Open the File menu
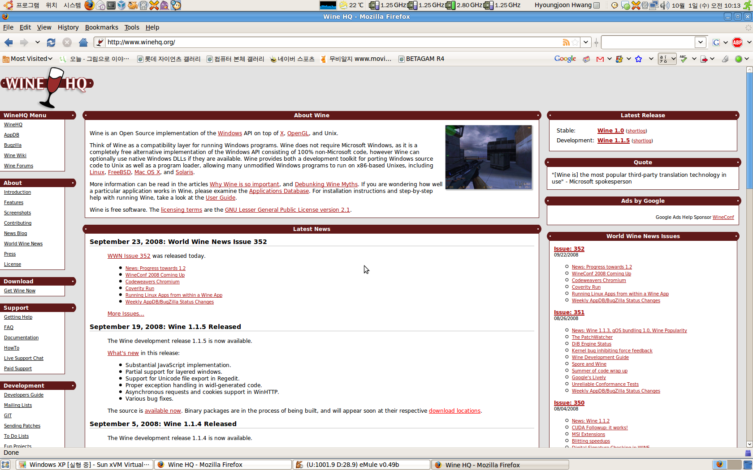 pos(8,27)
